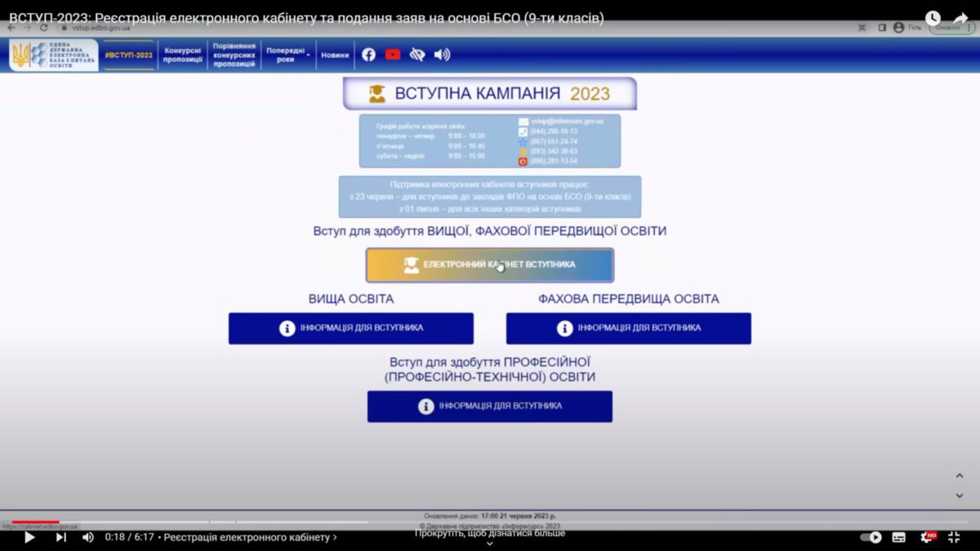Expand chapter "Реєстрація електронного кабінету"
Screen dimensions: 980x551
250,537
